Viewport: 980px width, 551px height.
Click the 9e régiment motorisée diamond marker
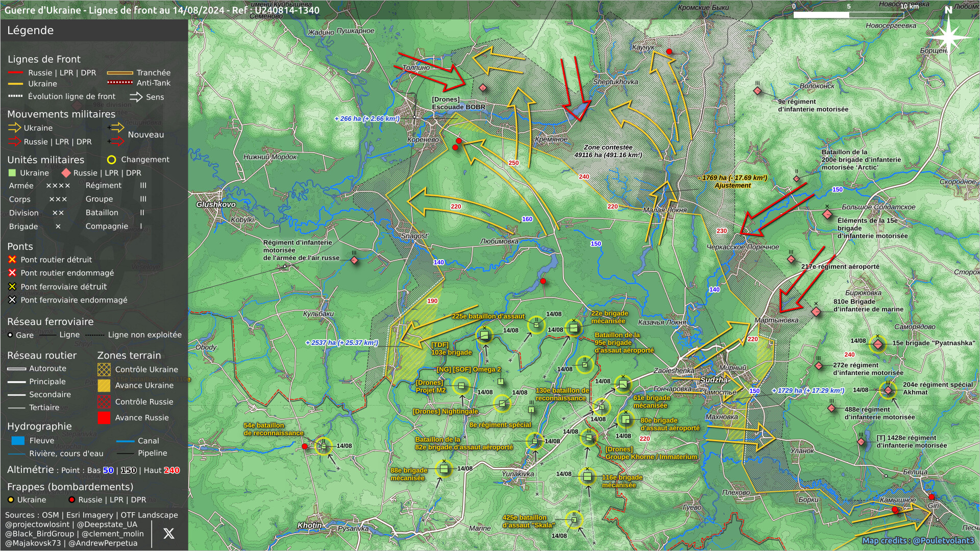click(x=757, y=91)
